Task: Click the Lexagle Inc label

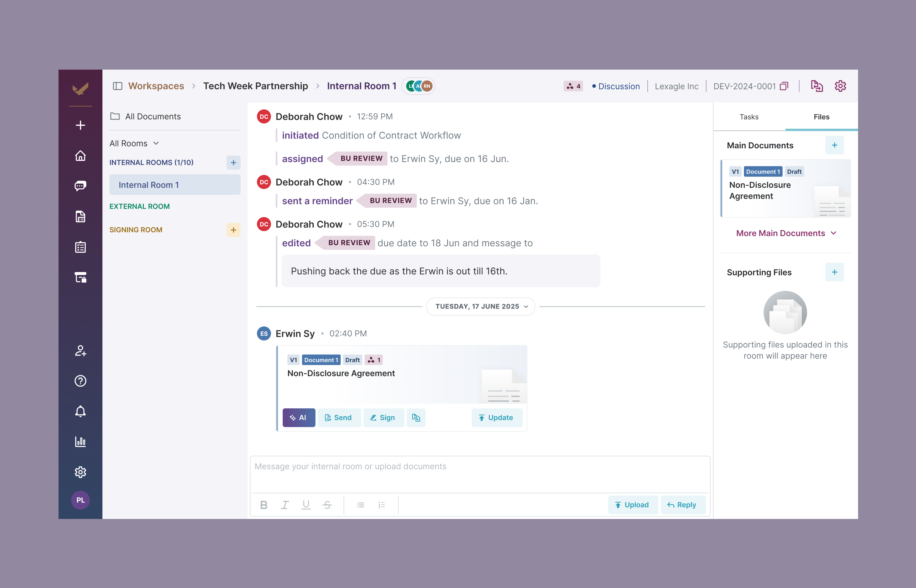Action: pyautogui.click(x=677, y=86)
